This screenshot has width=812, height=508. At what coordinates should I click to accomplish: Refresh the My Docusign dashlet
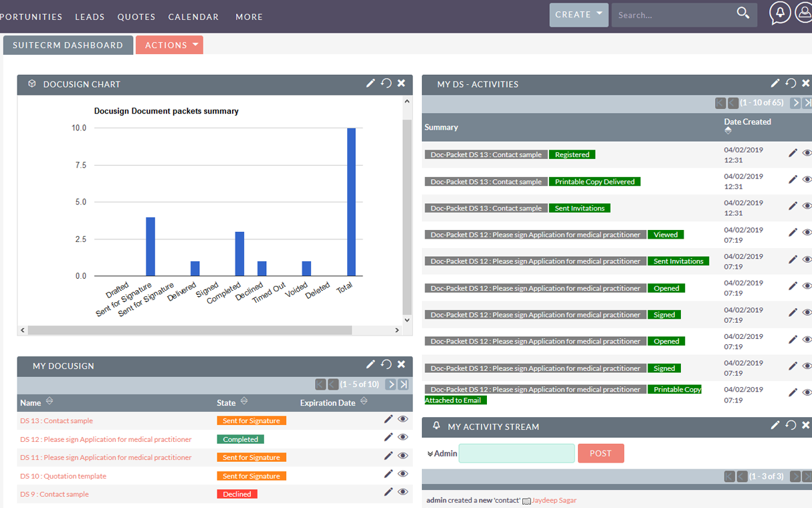click(386, 364)
